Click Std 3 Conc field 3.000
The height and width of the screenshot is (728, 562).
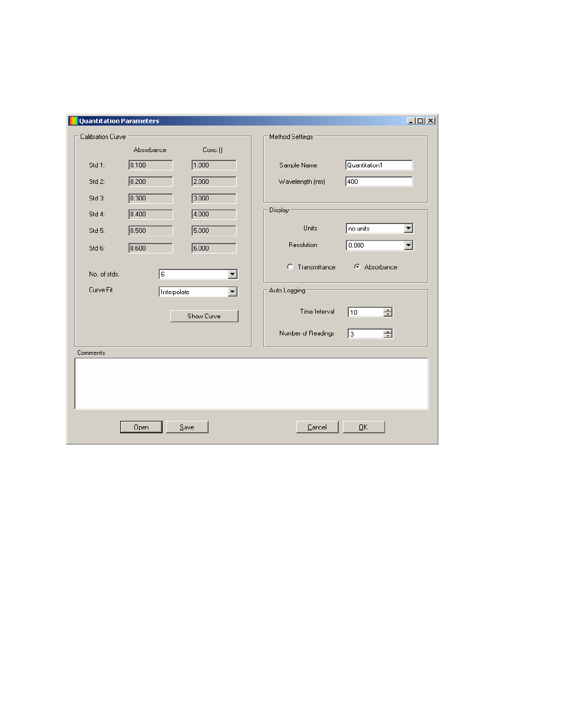214,198
